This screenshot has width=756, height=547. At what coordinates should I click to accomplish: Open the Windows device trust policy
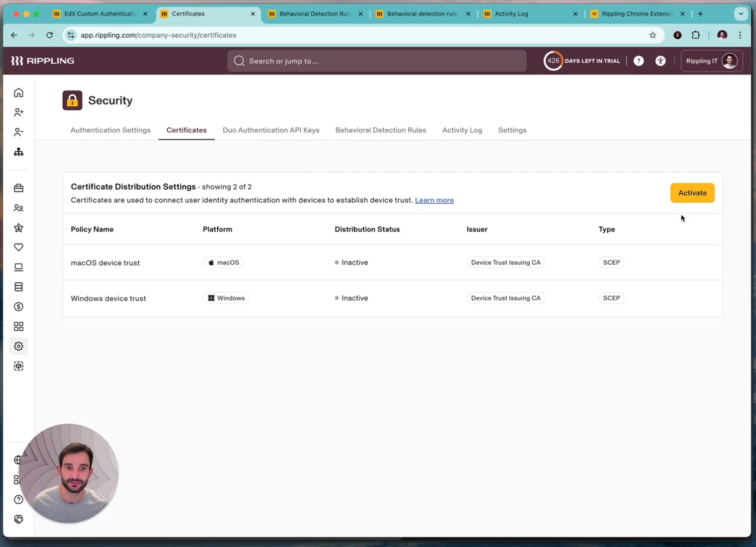[108, 298]
